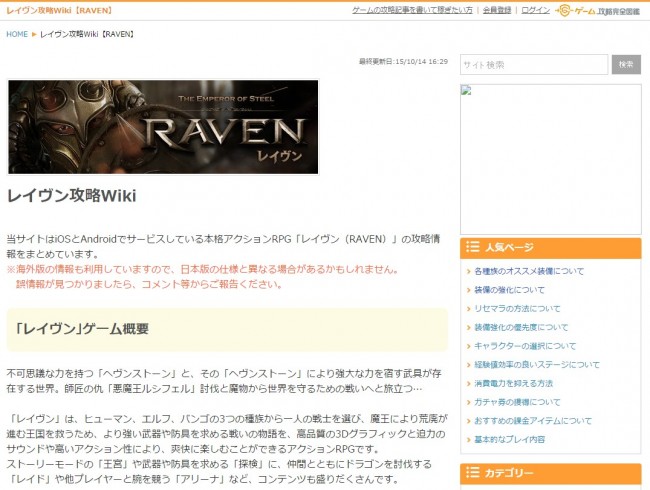Click breadcrumb text レイヴン攻略Wiki【RAVEN】

pyautogui.click(x=87, y=34)
